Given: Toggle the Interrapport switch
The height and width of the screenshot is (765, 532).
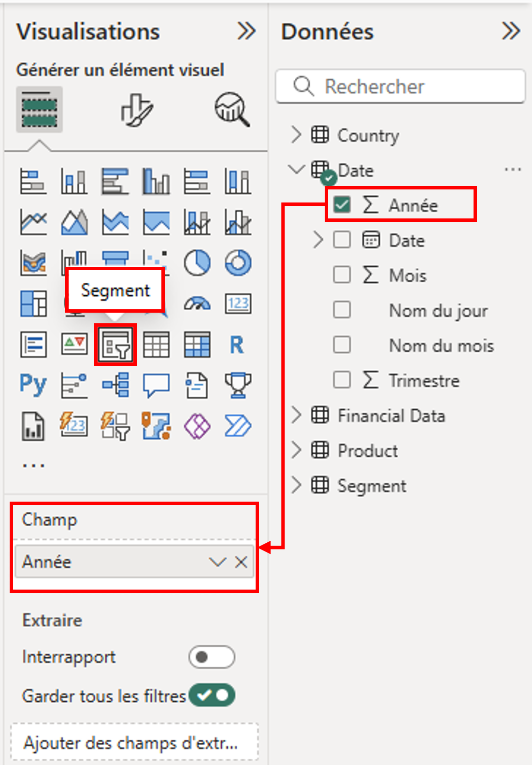Looking at the screenshot, I should tap(212, 657).
